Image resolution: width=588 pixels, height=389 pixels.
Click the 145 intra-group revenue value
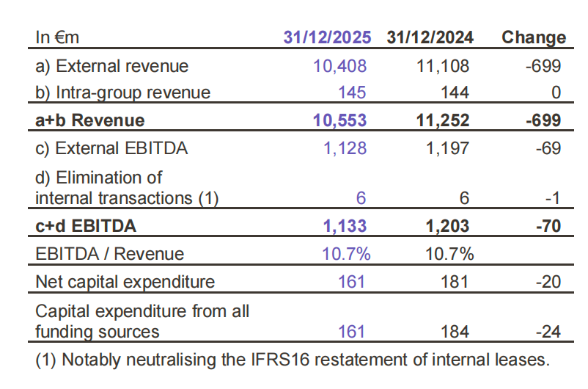pyautogui.click(x=353, y=92)
